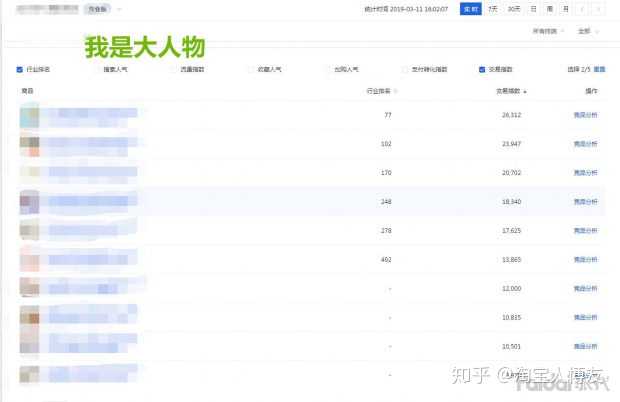
Task: Expand the 全部 filter dropdown
Action: point(586,31)
